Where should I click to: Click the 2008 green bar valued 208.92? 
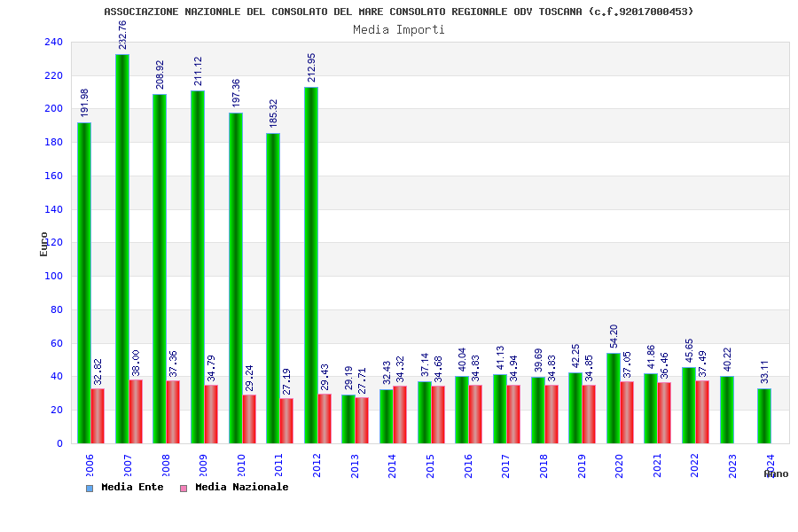click(x=160, y=269)
